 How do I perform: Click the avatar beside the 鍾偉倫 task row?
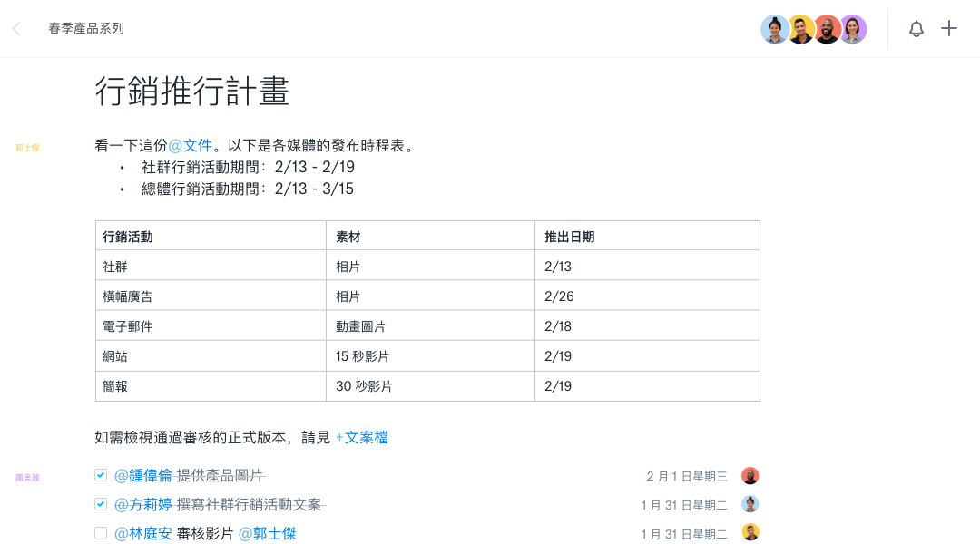point(750,475)
